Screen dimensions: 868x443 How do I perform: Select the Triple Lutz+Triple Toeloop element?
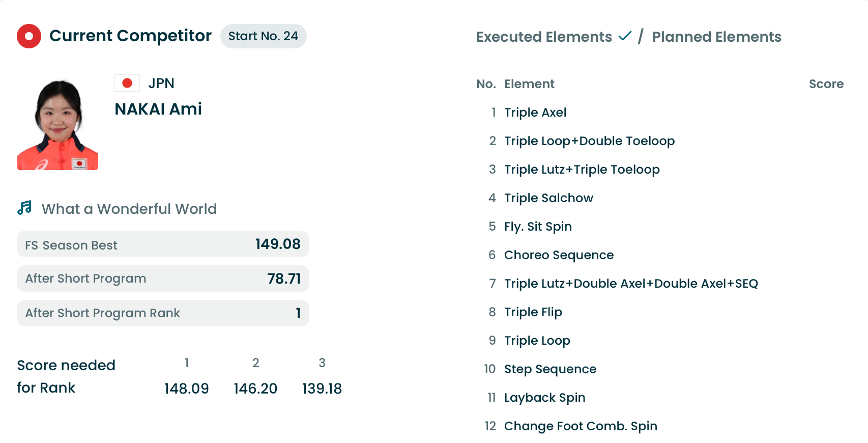pos(582,170)
